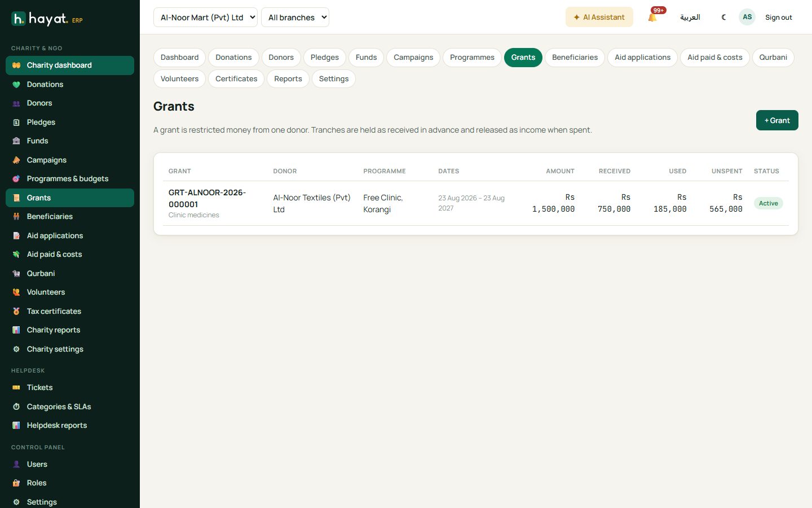Click the Donations heart icon in sidebar

pyautogui.click(x=16, y=85)
